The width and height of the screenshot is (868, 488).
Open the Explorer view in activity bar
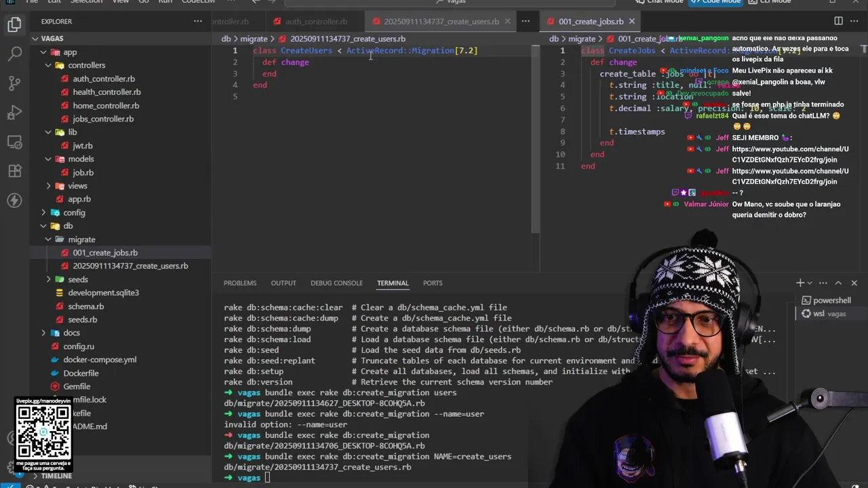[x=14, y=25]
